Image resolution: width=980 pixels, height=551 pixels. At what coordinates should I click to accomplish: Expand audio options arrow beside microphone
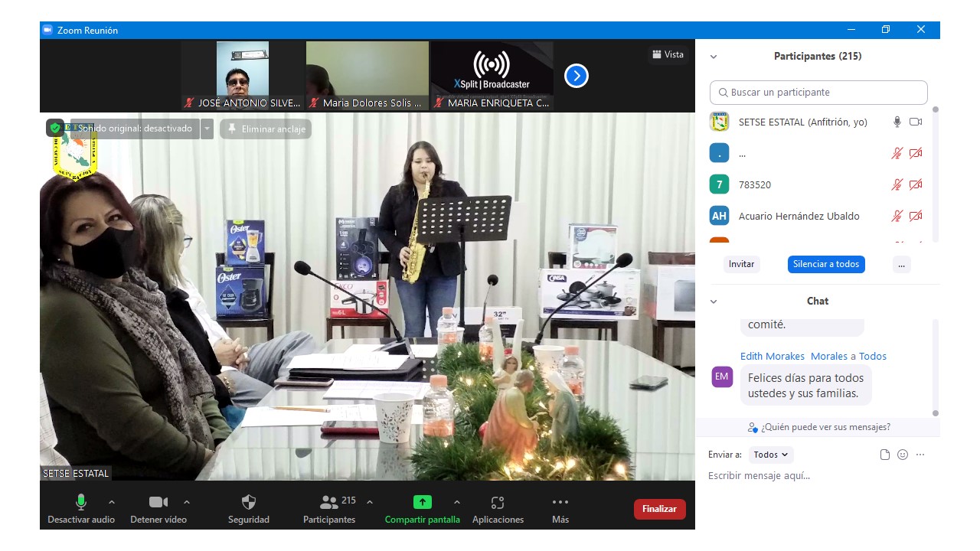coord(112,502)
